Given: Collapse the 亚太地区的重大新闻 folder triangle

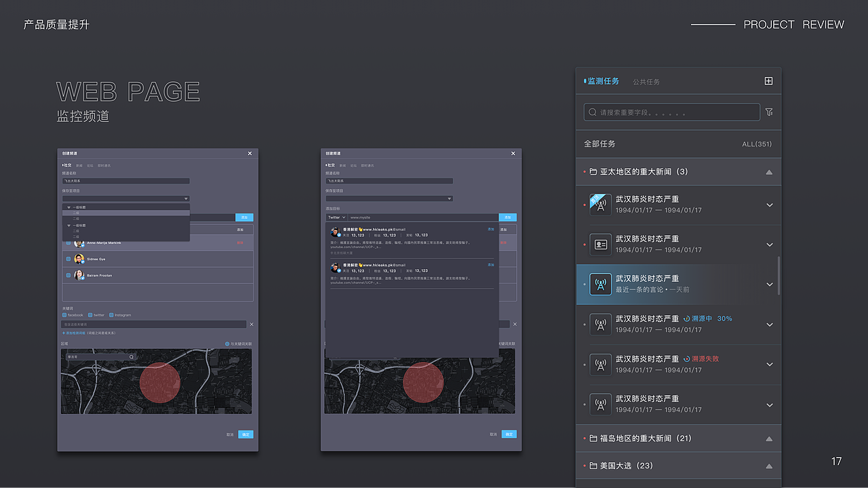Looking at the screenshot, I should 769,172.
